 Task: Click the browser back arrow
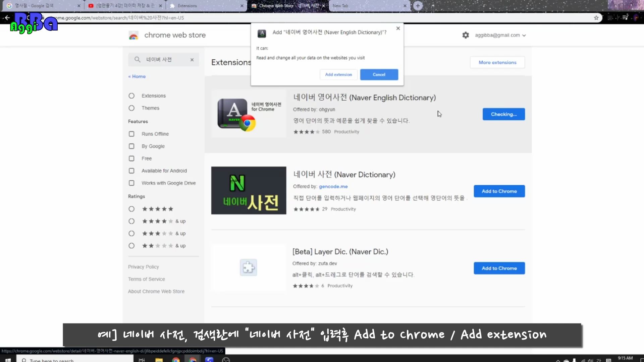click(7, 18)
